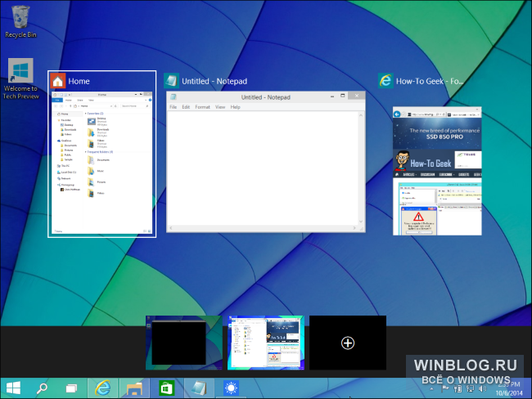Open the blue sun app on taskbar

[x=231, y=388]
